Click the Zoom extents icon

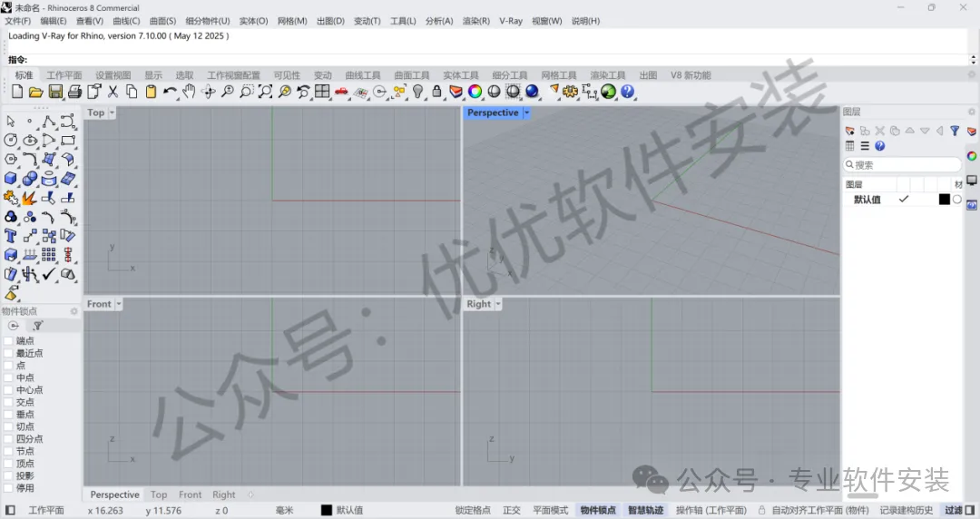(x=266, y=92)
